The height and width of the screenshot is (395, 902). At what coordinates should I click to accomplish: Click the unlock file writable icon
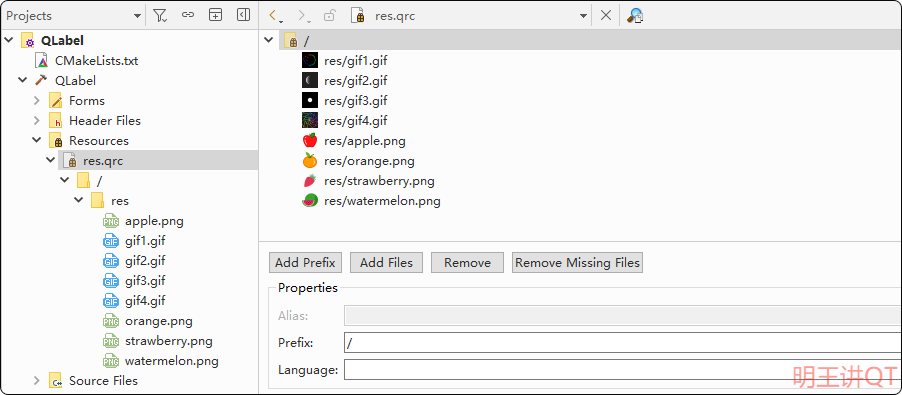(x=329, y=16)
